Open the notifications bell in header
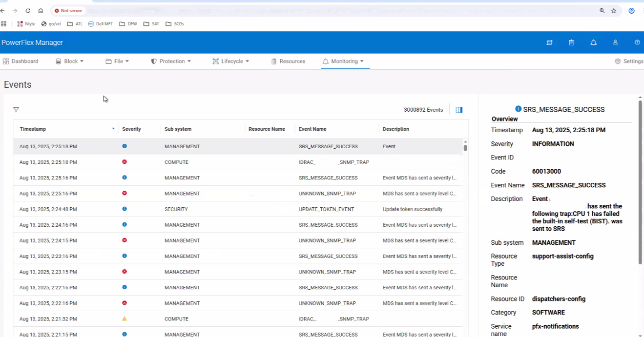The height and width of the screenshot is (337, 644). [593, 42]
